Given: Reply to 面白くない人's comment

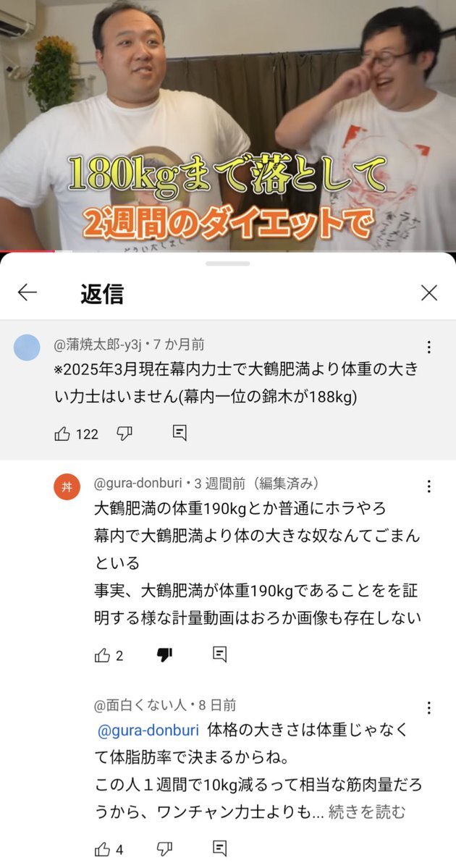Looking at the screenshot, I should [220, 848].
